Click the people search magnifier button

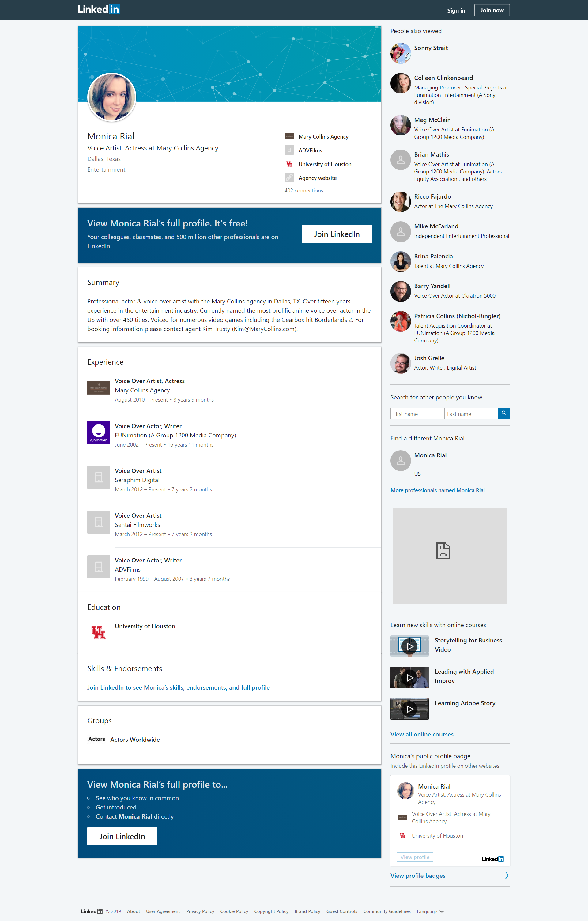pyautogui.click(x=504, y=413)
